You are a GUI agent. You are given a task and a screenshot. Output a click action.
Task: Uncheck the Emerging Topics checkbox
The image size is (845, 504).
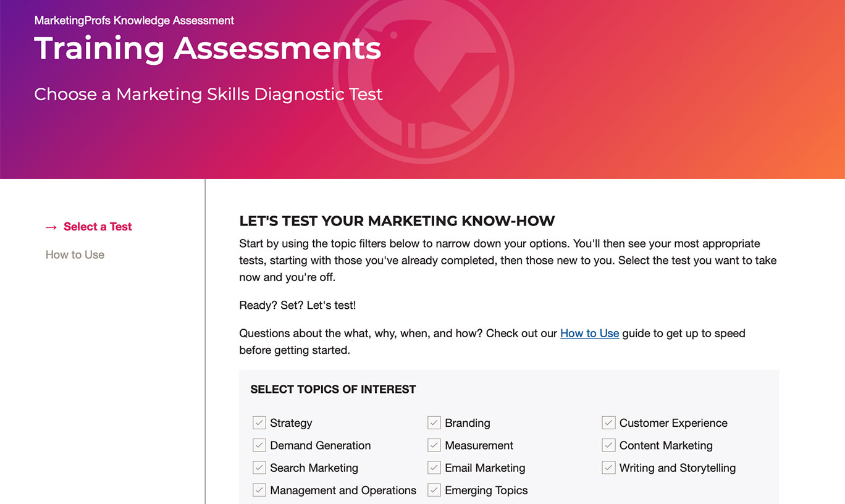coord(434,490)
